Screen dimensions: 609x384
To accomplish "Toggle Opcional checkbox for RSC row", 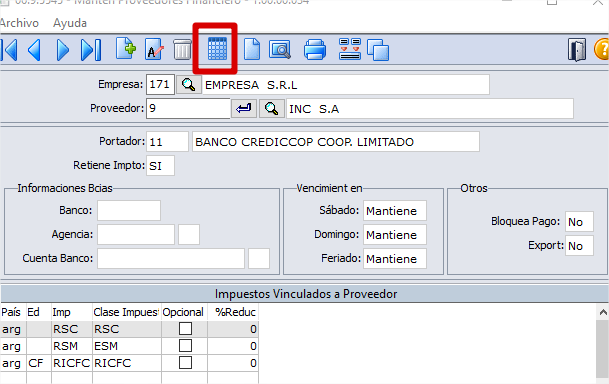I will tap(185, 329).
